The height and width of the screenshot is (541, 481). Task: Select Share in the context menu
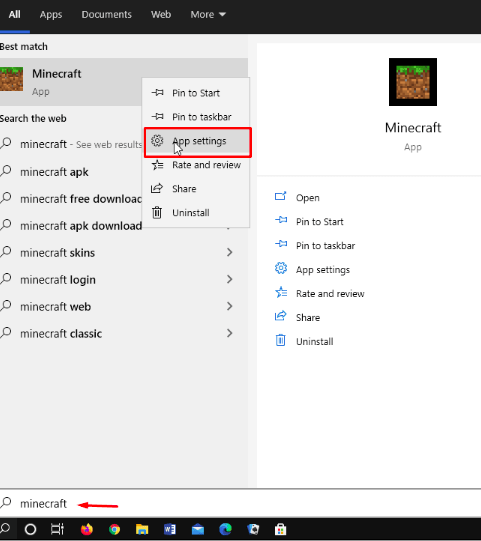(x=196, y=189)
